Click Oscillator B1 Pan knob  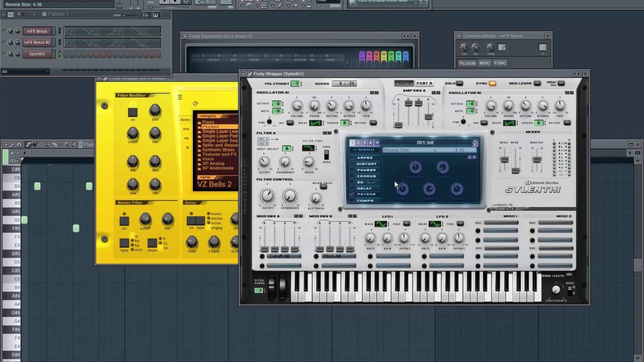click(560, 106)
